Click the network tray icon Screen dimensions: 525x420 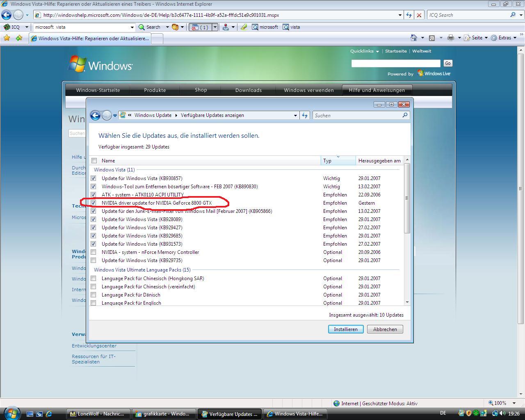click(x=495, y=413)
